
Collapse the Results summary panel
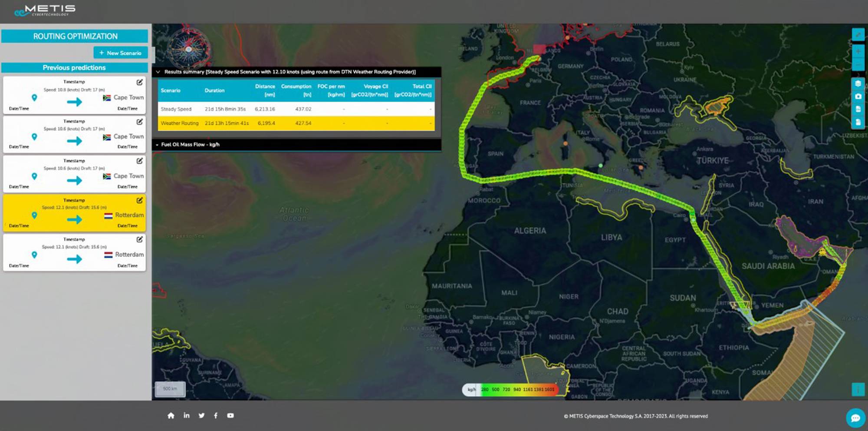click(158, 72)
